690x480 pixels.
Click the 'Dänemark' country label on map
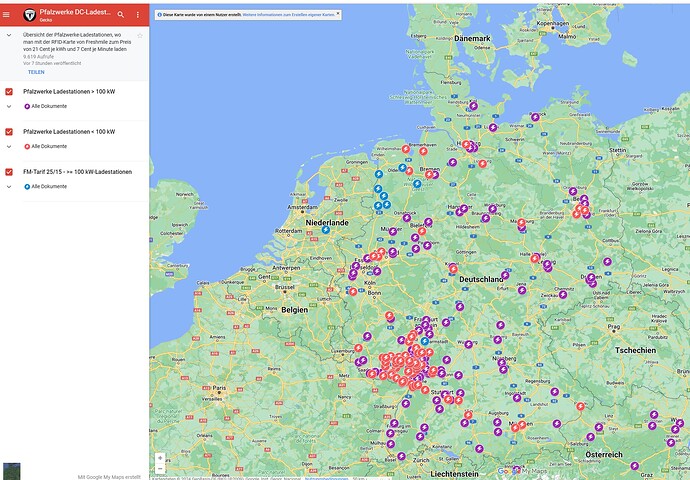pyautogui.click(x=472, y=39)
